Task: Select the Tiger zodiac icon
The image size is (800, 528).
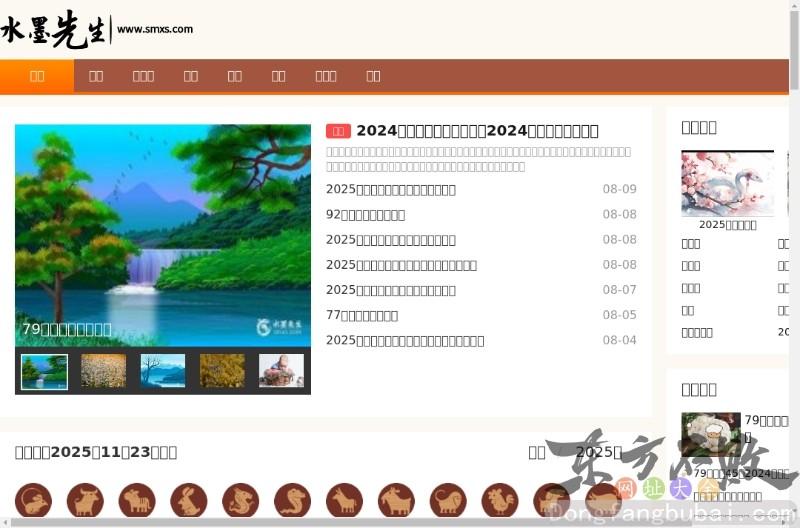Action: (137, 500)
